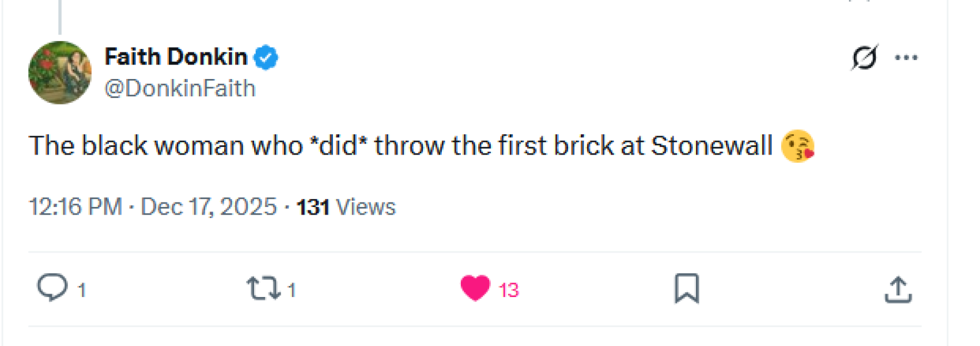Open the @DonkinFaith handle link
Viewport: 980px width, 346px height.
click(180, 89)
